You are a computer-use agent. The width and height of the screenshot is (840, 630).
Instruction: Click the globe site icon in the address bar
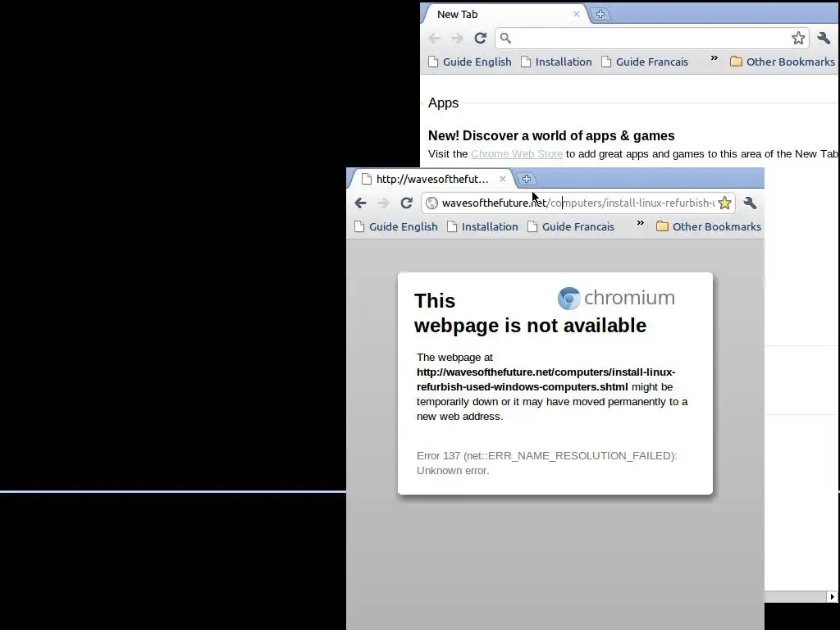[431, 203]
